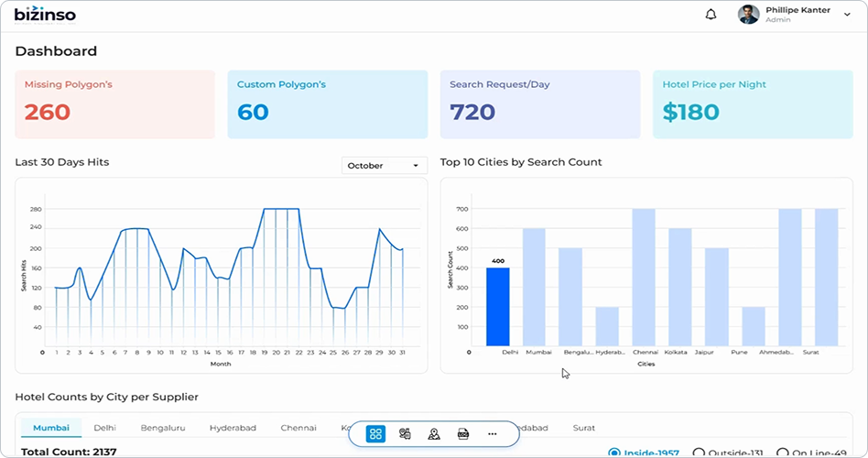Click the Bizinso logo
Image resolution: width=868 pixels, height=458 pixels.
pyautogui.click(x=45, y=15)
